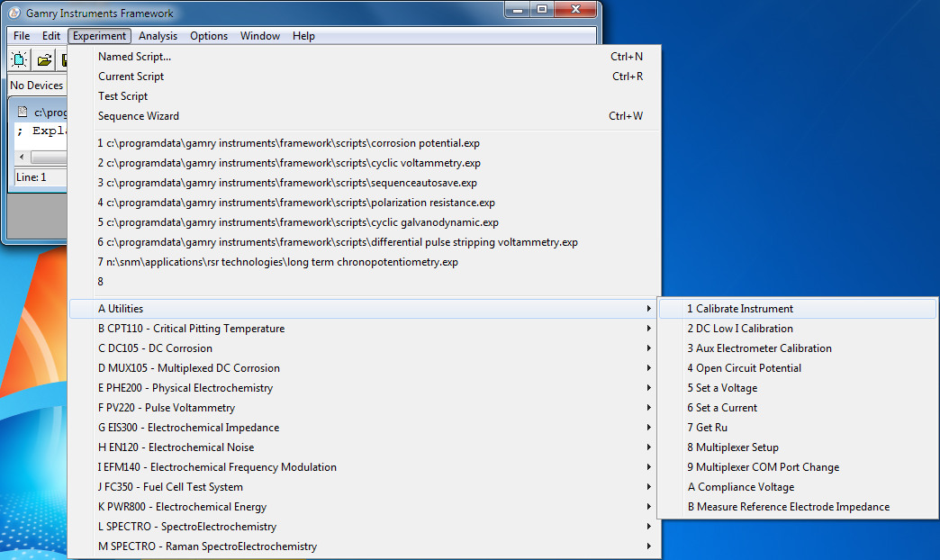Close the open Experiment menu from the menu bar

pos(100,36)
